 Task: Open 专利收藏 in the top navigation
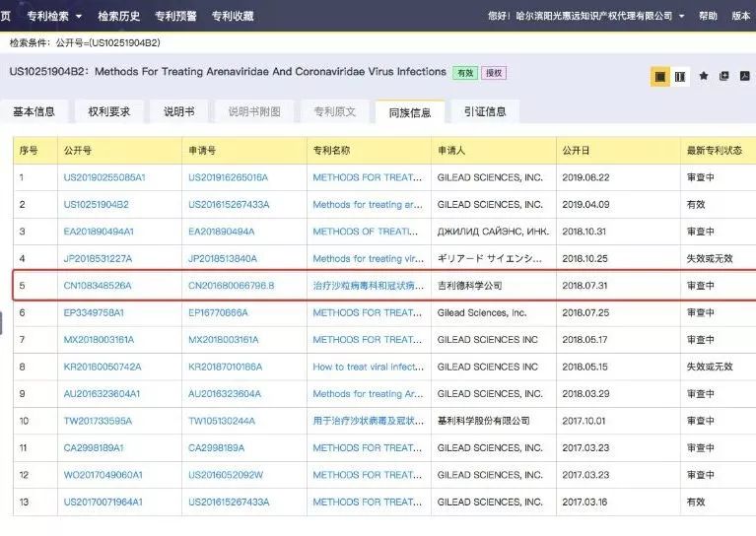pos(233,16)
